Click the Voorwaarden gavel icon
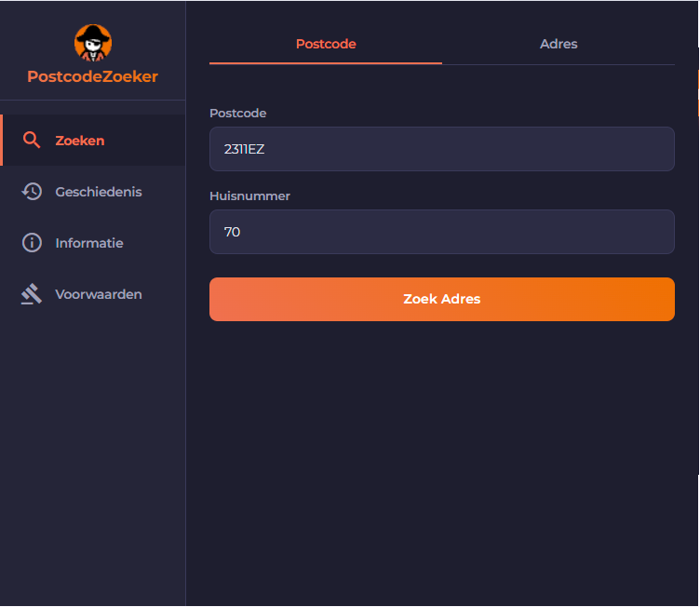700x607 pixels. tap(32, 294)
